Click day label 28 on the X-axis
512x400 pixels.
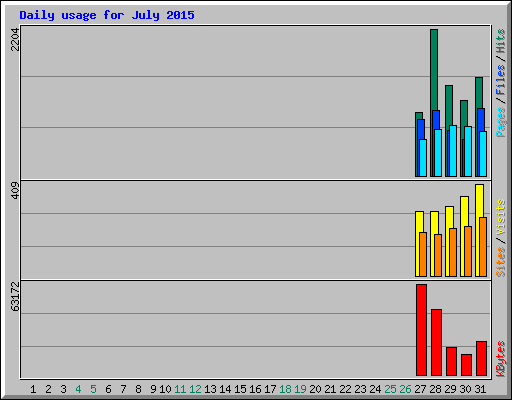435,389
